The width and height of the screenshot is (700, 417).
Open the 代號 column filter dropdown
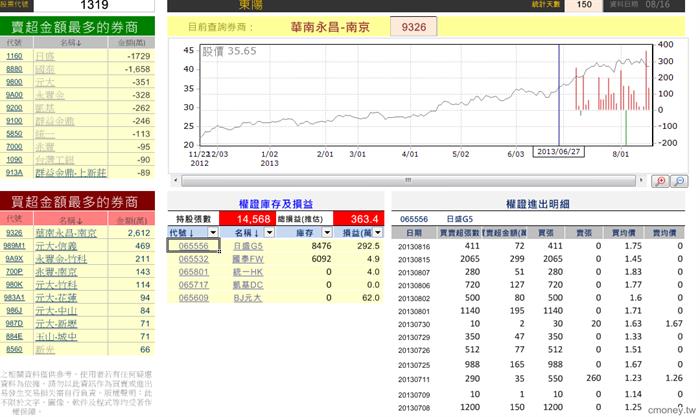click(213, 232)
